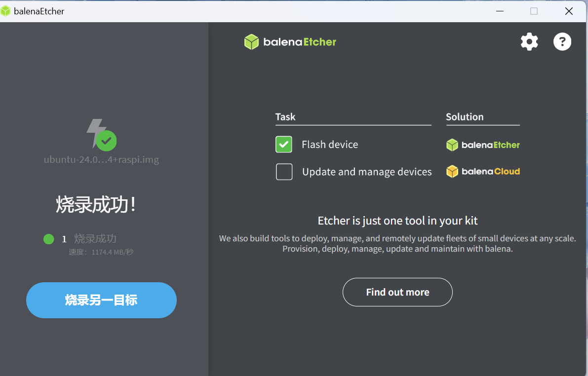Minimize the balenaEtcher window
Image resolution: width=588 pixels, height=376 pixels.
(500, 11)
